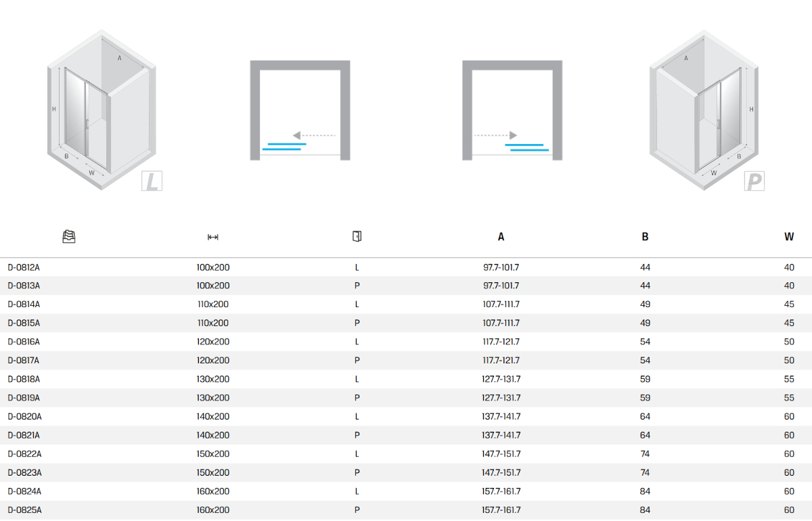Select product code D-0819A
Viewport: 812px width, 521px height.
click(24, 398)
